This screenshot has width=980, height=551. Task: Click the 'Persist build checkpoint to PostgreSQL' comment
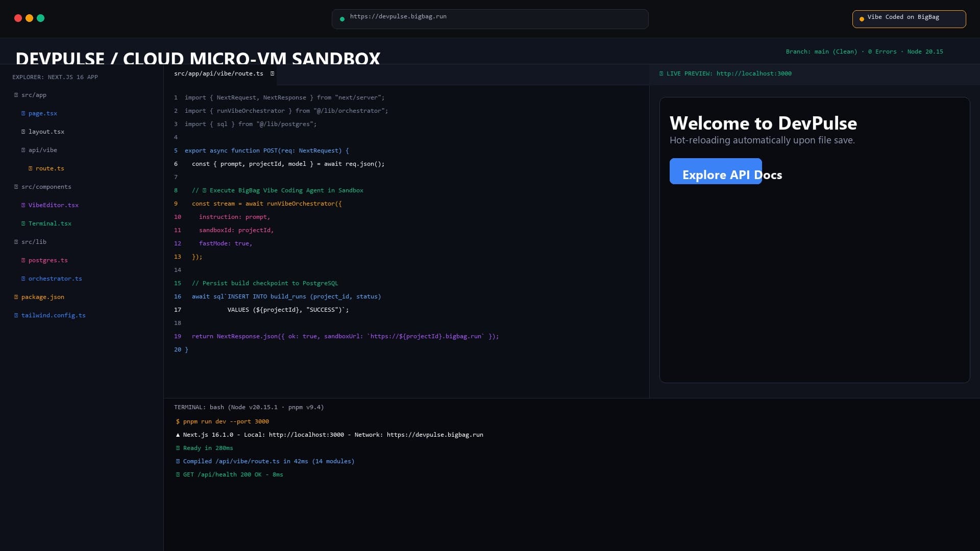point(265,283)
